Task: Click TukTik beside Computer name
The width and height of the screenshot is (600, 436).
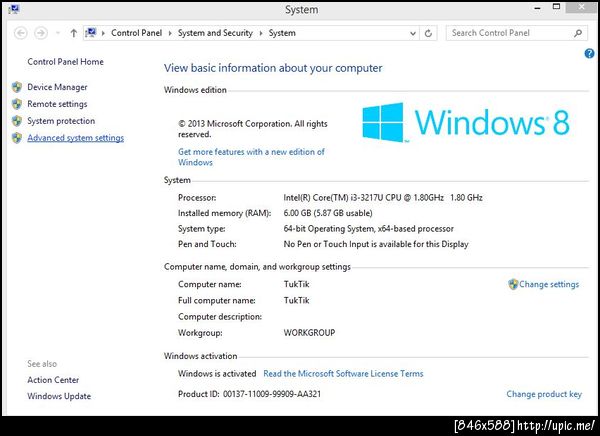Action: tap(297, 284)
